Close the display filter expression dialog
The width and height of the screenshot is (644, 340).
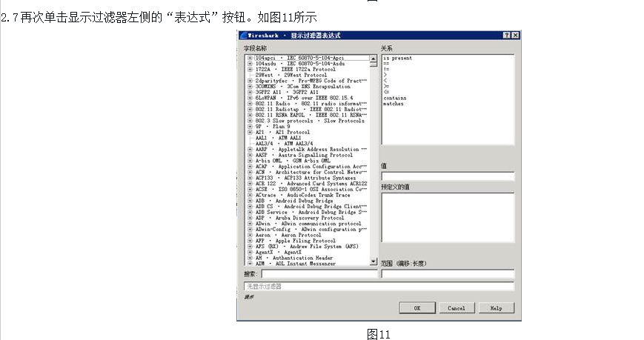(x=516, y=36)
